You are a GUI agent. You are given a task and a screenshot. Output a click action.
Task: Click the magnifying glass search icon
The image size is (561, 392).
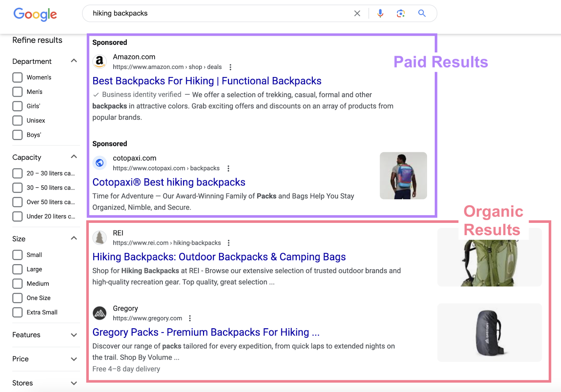pyautogui.click(x=422, y=13)
